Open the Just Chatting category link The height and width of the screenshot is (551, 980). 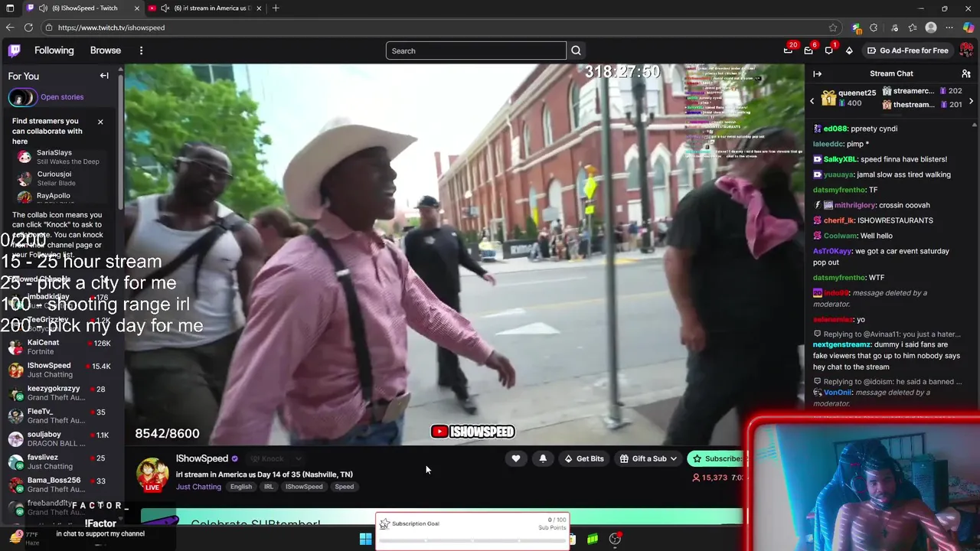[198, 487]
